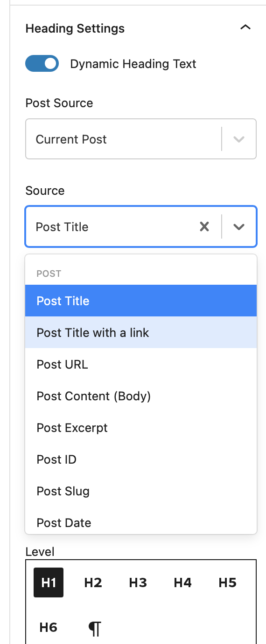Open the Post Source dropdown arrow

pyautogui.click(x=239, y=139)
